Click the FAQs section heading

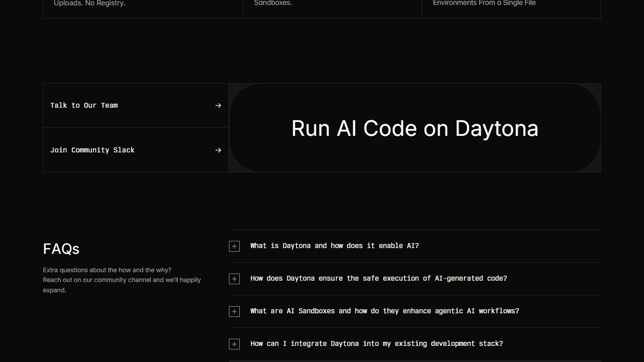61,249
